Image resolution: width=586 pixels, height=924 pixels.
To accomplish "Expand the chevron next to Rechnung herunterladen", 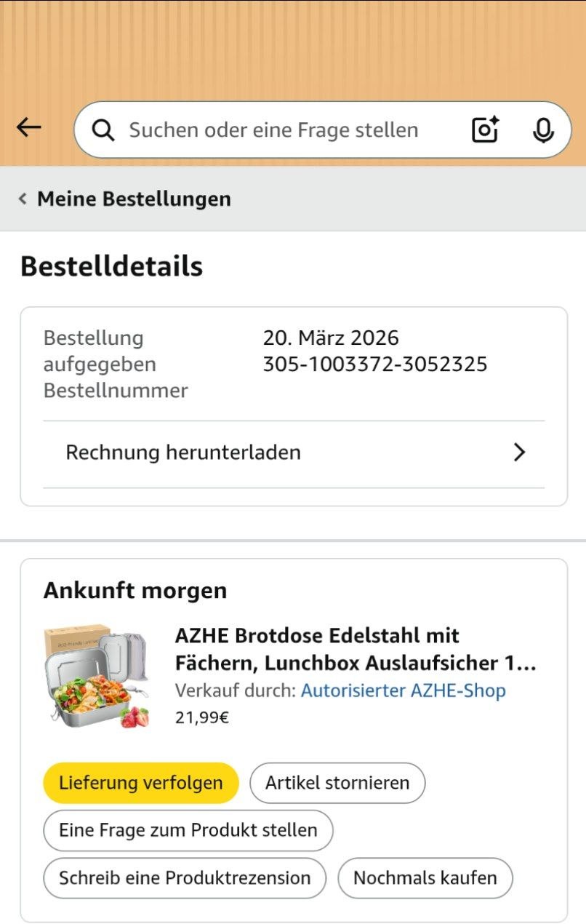I will [x=519, y=453].
